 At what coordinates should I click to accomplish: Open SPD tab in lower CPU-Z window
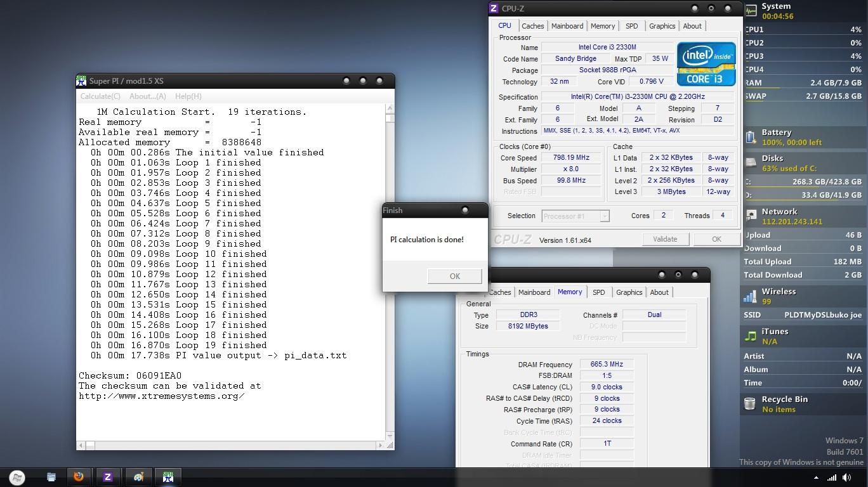click(599, 292)
